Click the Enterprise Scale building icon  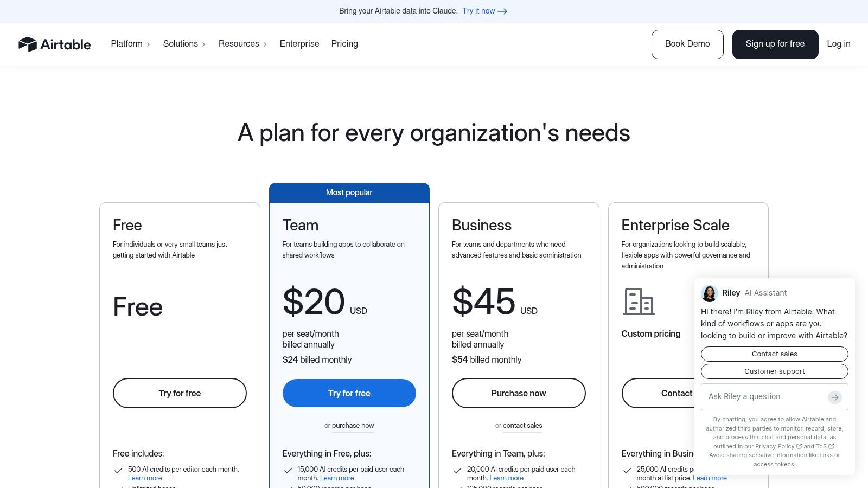[639, 301]
